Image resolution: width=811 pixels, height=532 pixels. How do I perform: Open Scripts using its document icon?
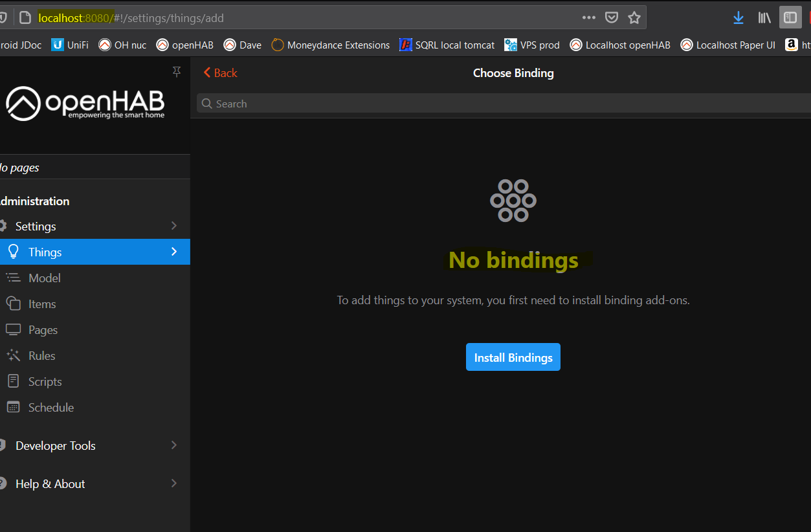coord(14,381)
